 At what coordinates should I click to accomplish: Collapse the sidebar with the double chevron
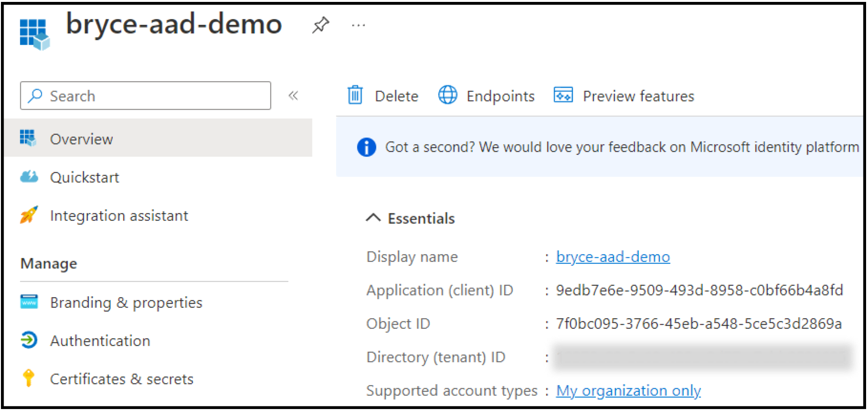[293, 96]
